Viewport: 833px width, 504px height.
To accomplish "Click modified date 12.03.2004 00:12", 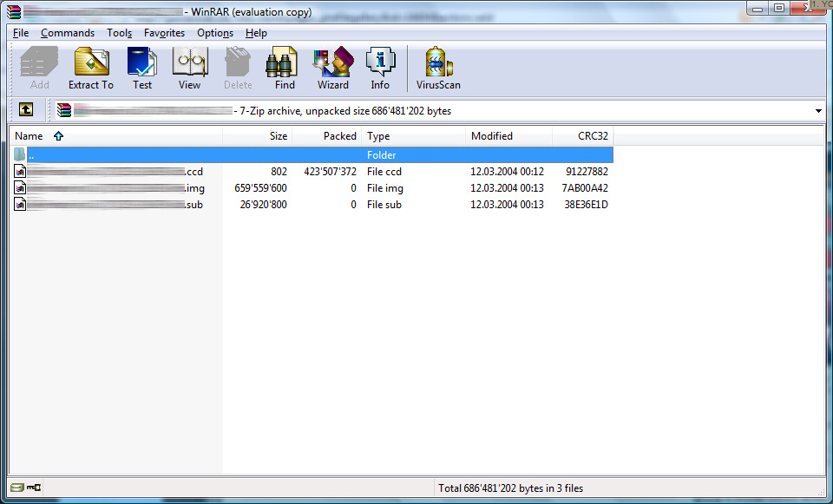I will pos(507,172).
